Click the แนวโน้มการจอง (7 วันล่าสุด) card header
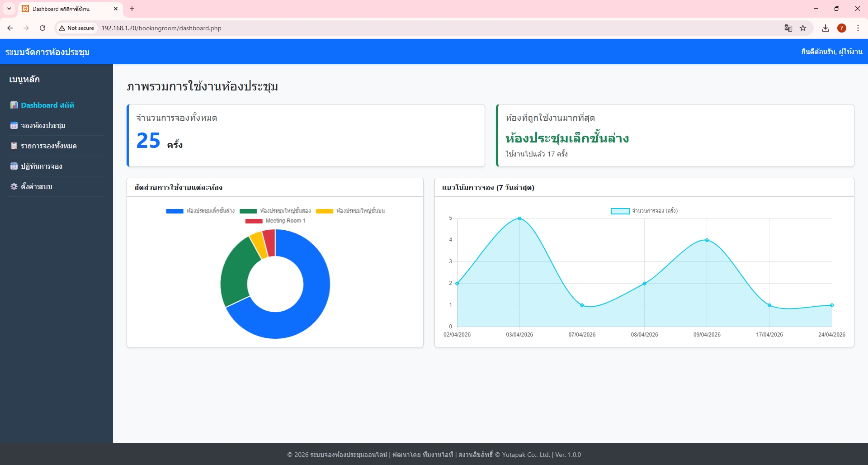Image resolution: width=868 pixels, height=465 pixels. point(644,187)
